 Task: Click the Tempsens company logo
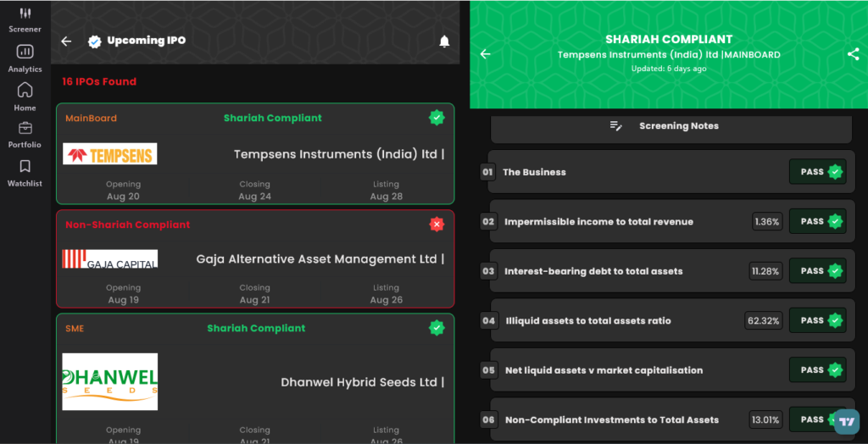[x=109, y=154]
